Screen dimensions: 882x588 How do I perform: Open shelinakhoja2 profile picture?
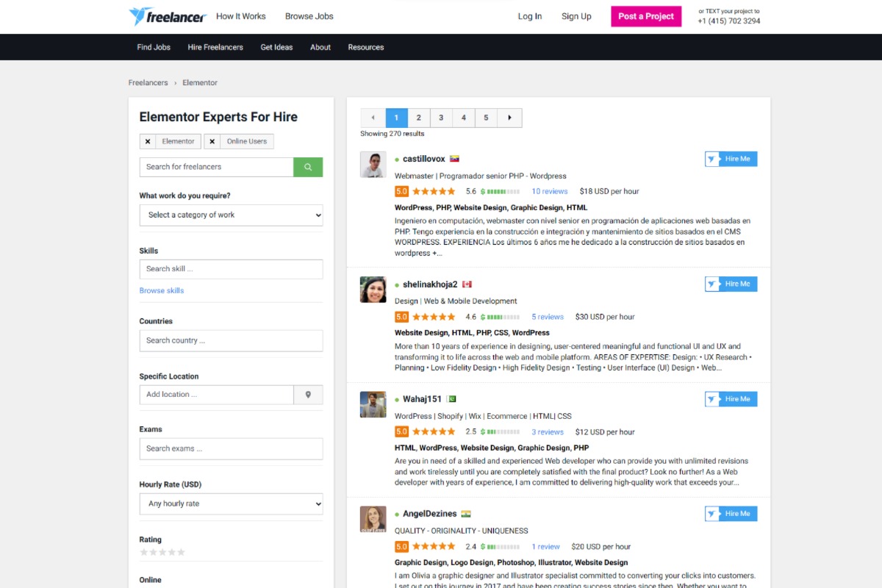pos(373,290)
